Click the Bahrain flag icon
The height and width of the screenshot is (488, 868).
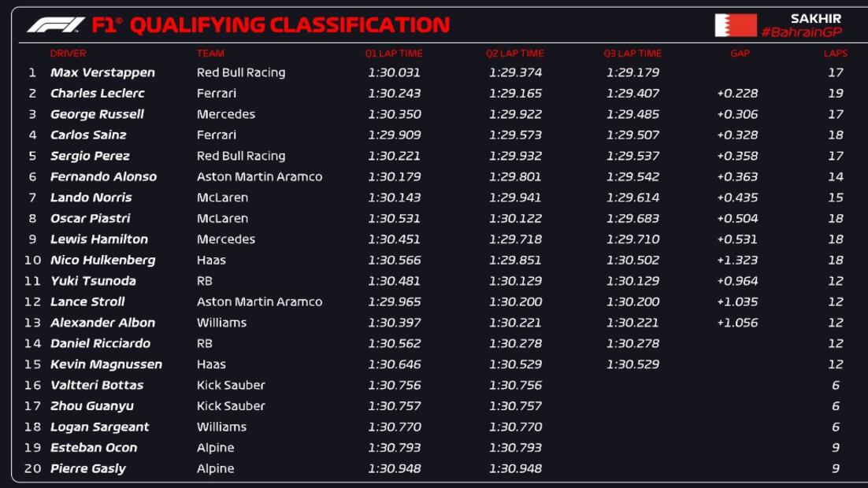[735, 25]
